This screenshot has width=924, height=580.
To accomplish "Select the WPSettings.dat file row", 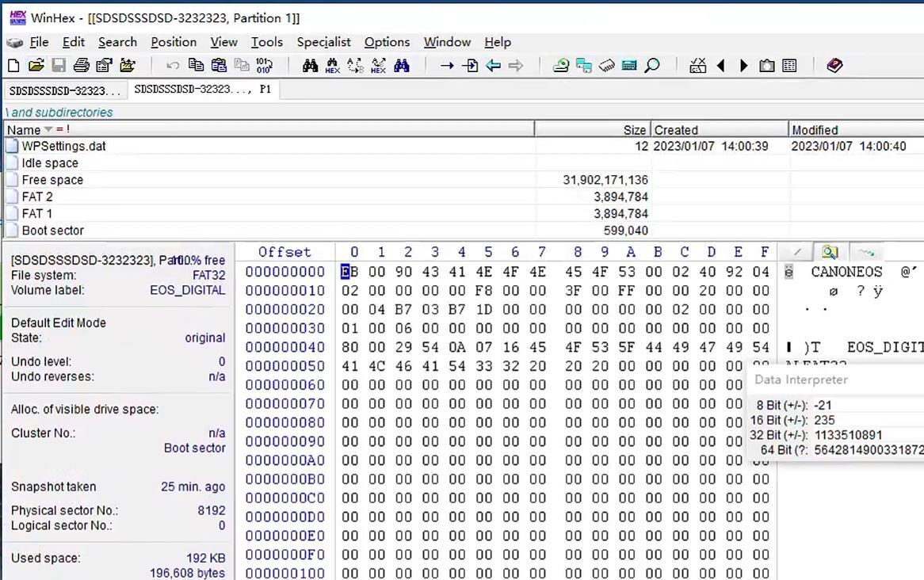I will pyautogui.click(x=462, y=146).
